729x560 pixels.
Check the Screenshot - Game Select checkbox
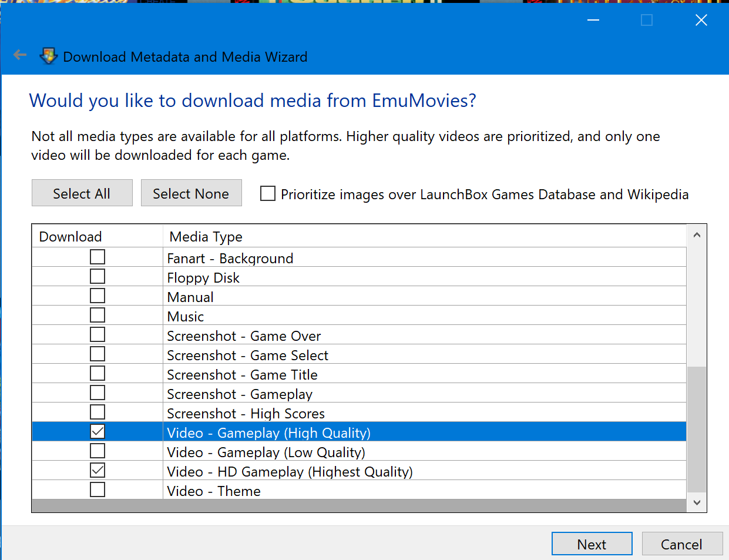(98, 354)
